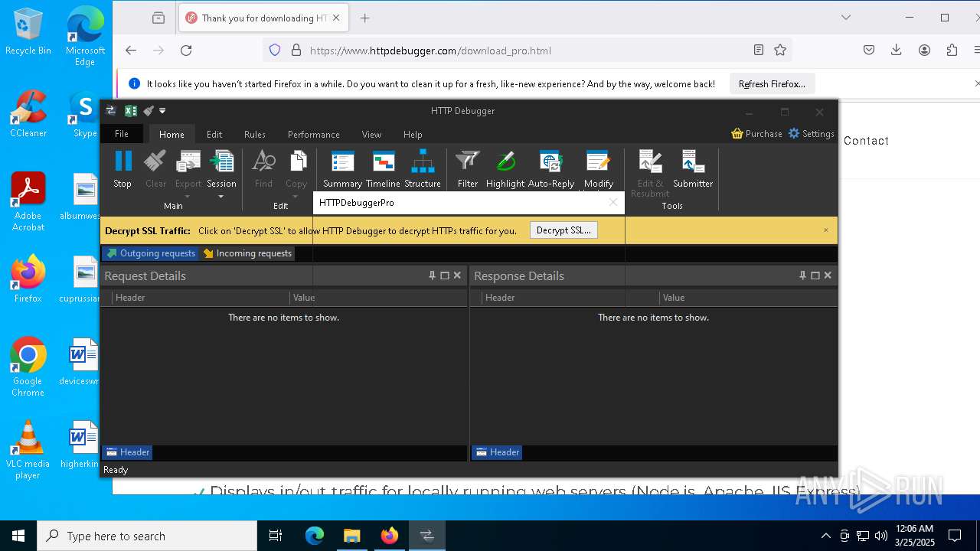Click the HTTP Debugger app icon in title bar
The width and height of the screenshot is (980, 551).
click(111, 111)
